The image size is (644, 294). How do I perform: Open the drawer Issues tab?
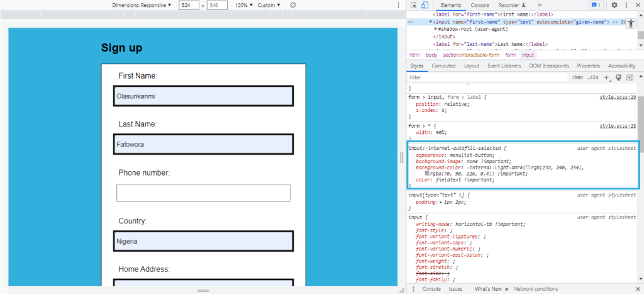coord(455,289)
